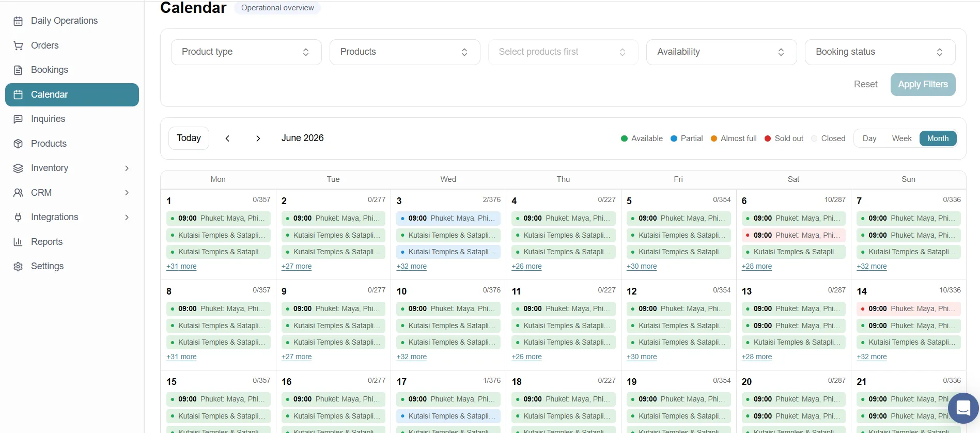Open the Product type dropdown

click(x=246, y=52)
